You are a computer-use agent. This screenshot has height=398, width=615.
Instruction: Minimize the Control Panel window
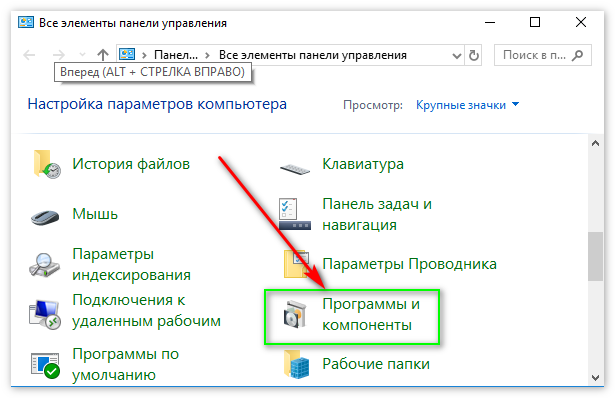[x=490, y=22]
